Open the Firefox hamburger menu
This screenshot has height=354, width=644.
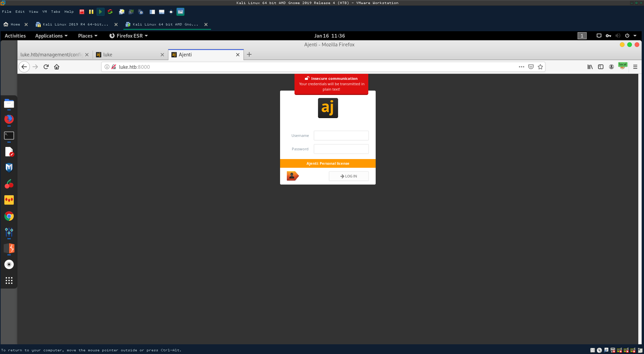[635, 67]
